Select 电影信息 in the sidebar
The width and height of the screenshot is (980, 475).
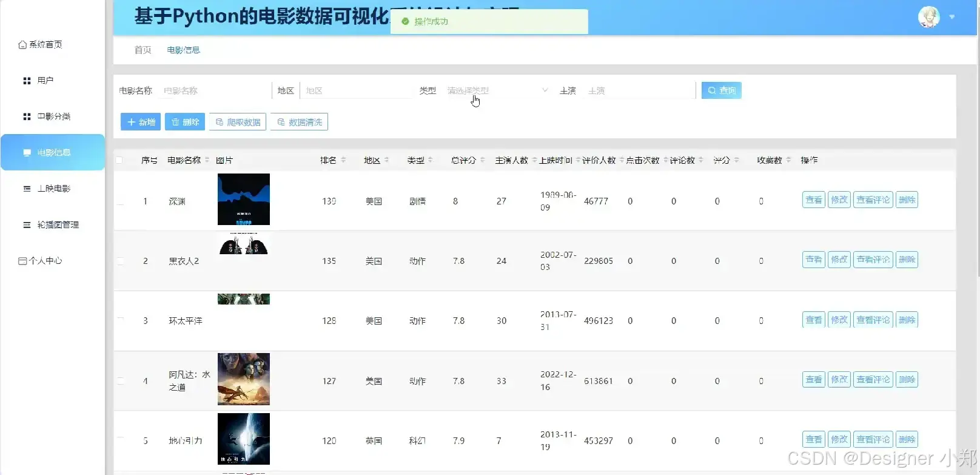53,152
